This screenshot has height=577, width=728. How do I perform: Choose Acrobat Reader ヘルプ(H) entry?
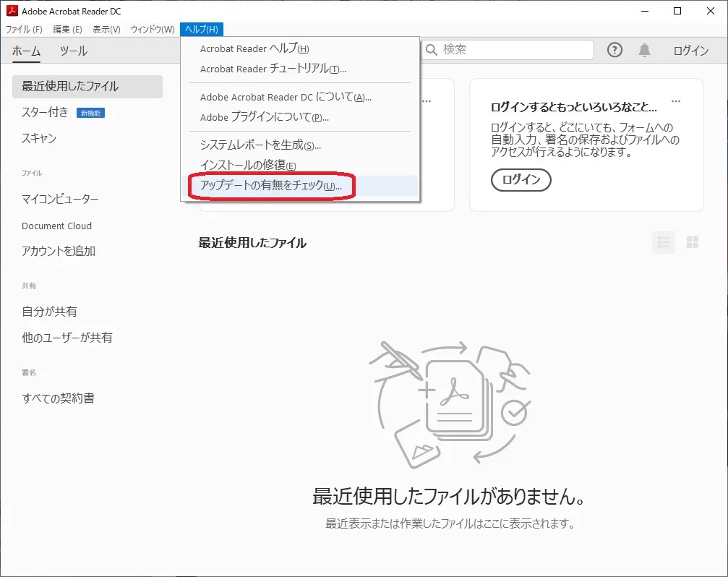point(299,48)
